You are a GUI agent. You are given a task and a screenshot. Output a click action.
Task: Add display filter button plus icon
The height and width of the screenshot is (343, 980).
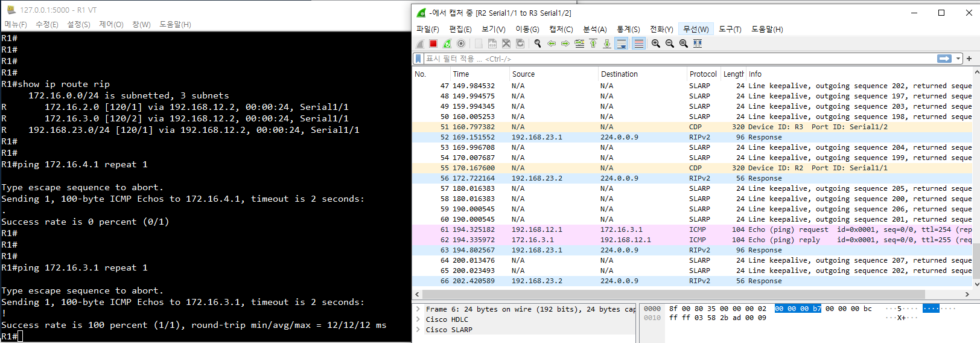(x=969, y=59)
